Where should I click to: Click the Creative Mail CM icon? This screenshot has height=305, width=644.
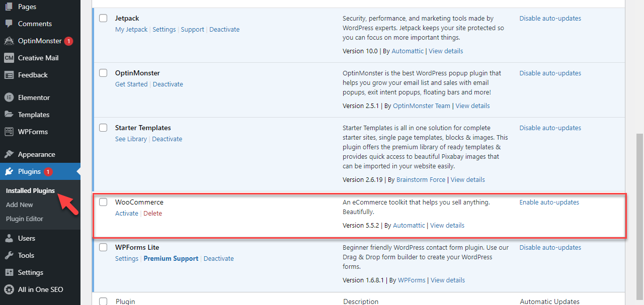coord(9,58)
